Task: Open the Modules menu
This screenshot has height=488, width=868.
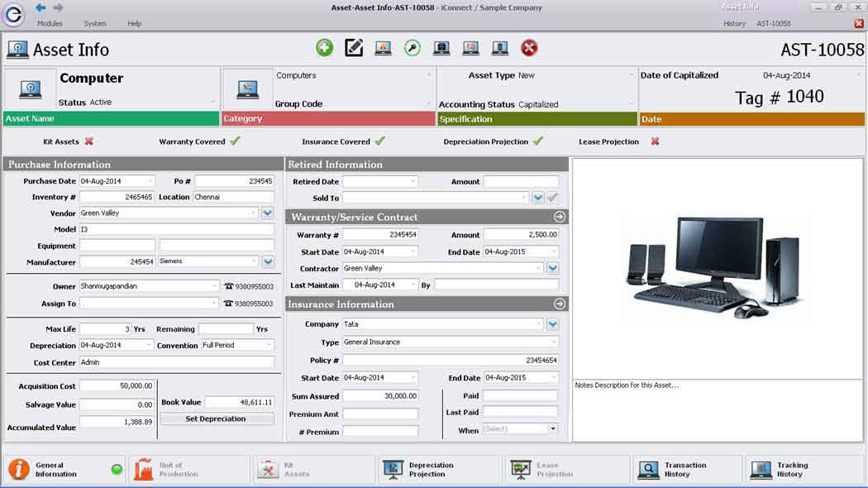Action: click(x=50, y=24)
